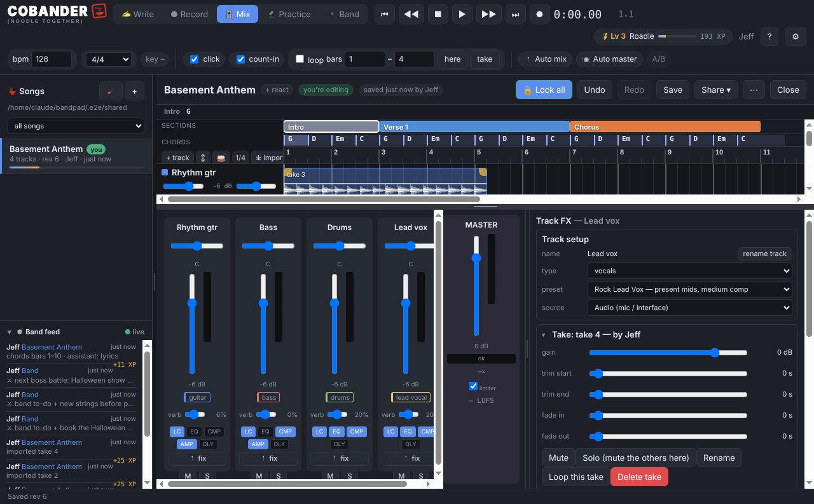Toggle the master limiter checkbox
Image resolution: width=814 pixels, height=504 pixels.
[473, 386]
